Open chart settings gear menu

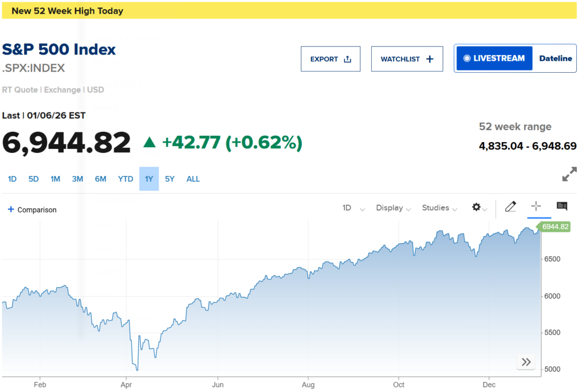479,207
